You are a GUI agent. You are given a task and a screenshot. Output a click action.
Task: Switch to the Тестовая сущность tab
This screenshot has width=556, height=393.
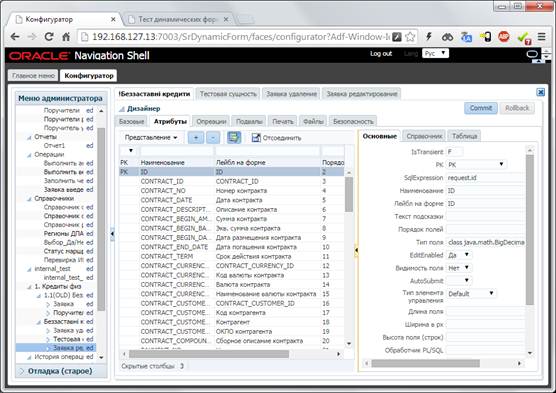coord(228,94)
